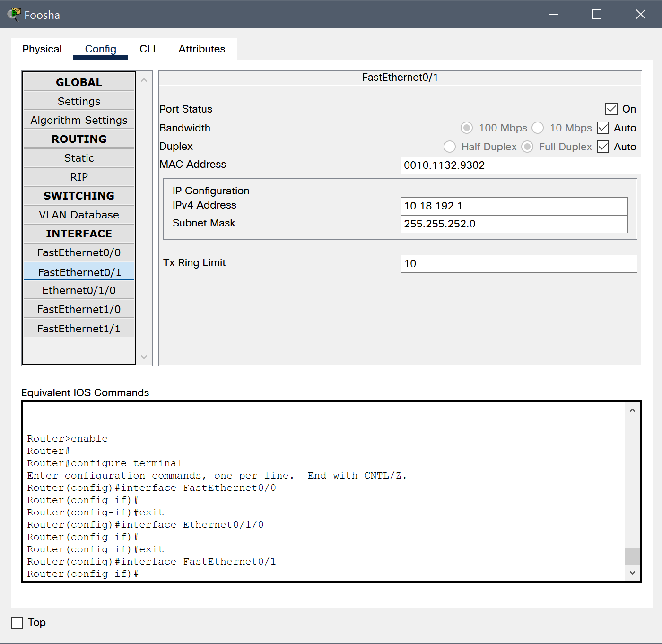Screen dimensions: 662x644
Task: Toggle Duplex Auto checkbox
Action: point(603,147)
